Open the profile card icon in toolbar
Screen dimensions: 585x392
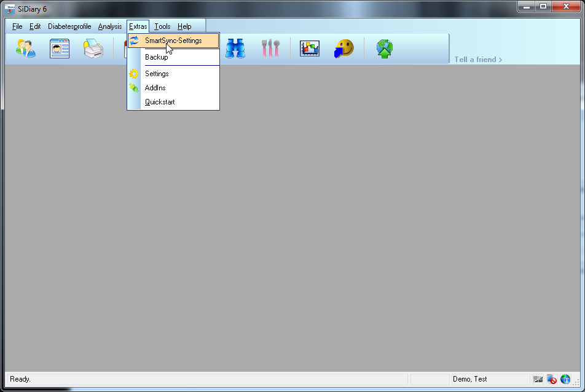coord(60,49)
